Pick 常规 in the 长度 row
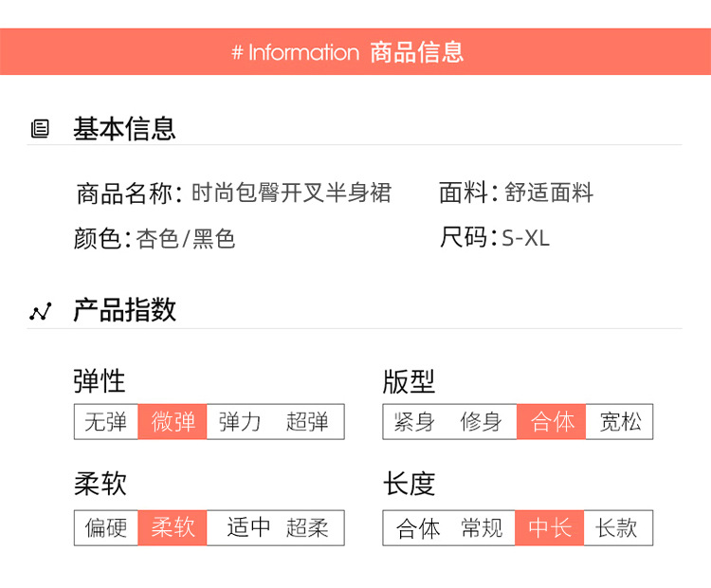This screenshot has width=711, height=588. pos(482,527)
